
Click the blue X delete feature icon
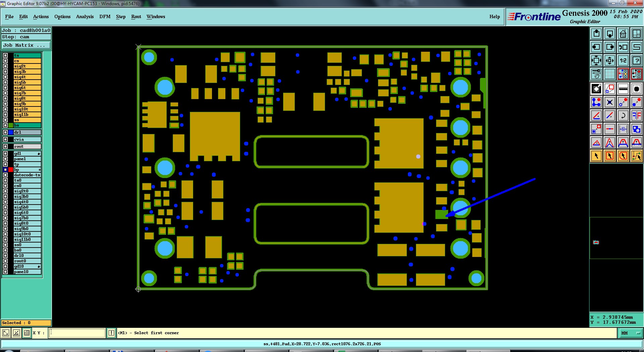pyautogui.click(x=610, y=102)
